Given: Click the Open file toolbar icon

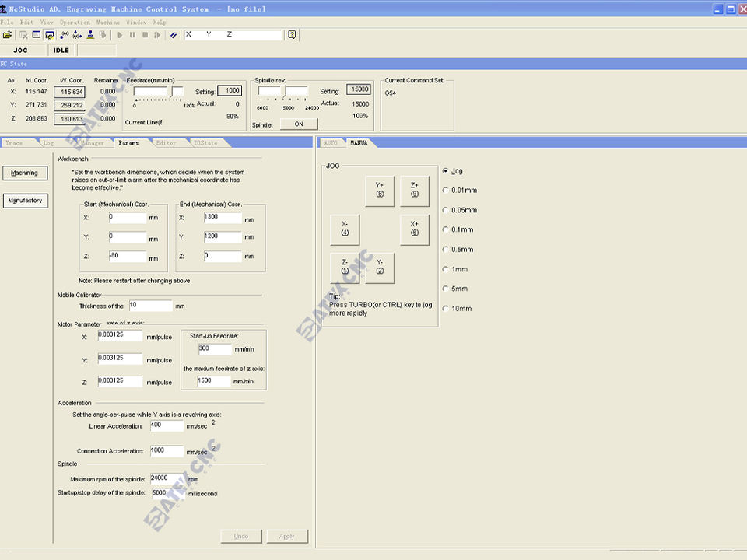Looking at the screenshot, I should tap(8, 35).
